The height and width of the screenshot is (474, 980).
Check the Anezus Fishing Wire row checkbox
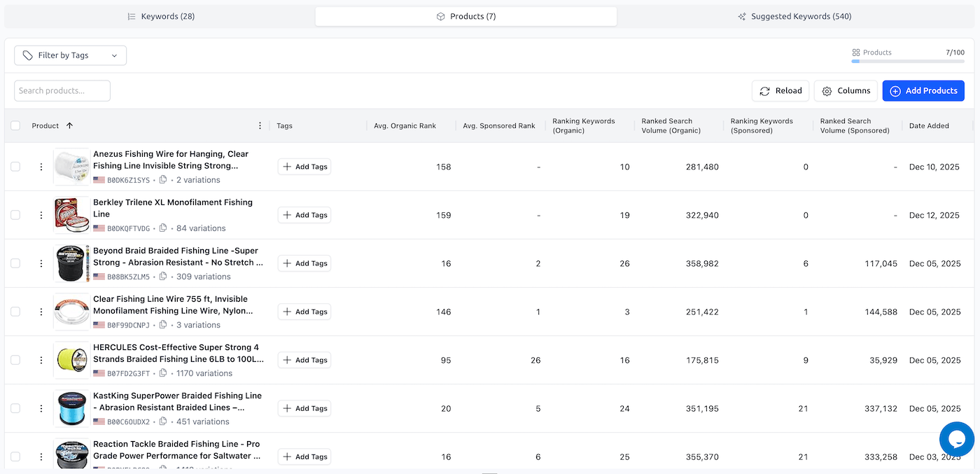click(15, 167)
